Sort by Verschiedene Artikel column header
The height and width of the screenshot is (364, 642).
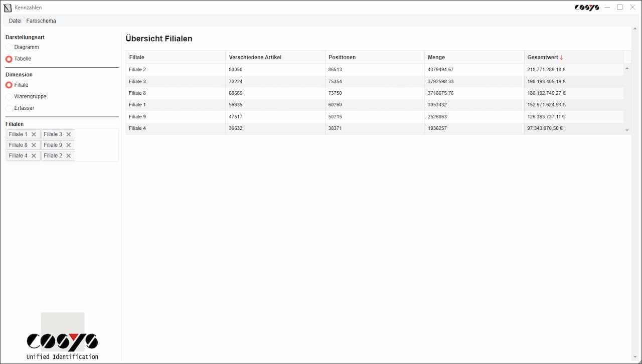(x=275, y=57)
